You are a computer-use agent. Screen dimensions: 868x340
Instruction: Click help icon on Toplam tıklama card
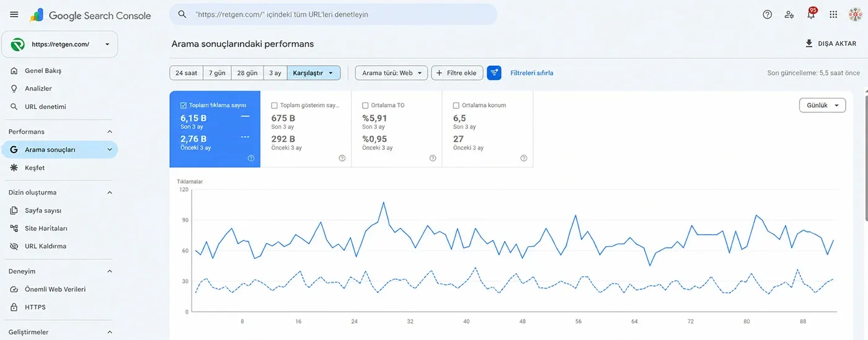pyautogui.click(x=251, y=159)
